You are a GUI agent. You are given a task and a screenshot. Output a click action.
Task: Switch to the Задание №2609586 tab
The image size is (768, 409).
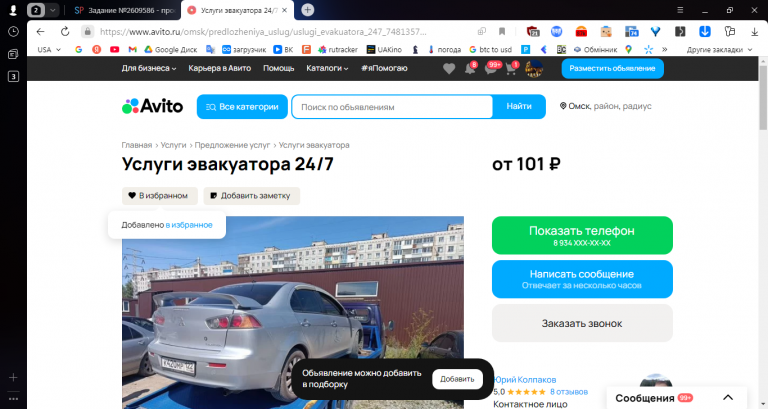coord(125,10)
